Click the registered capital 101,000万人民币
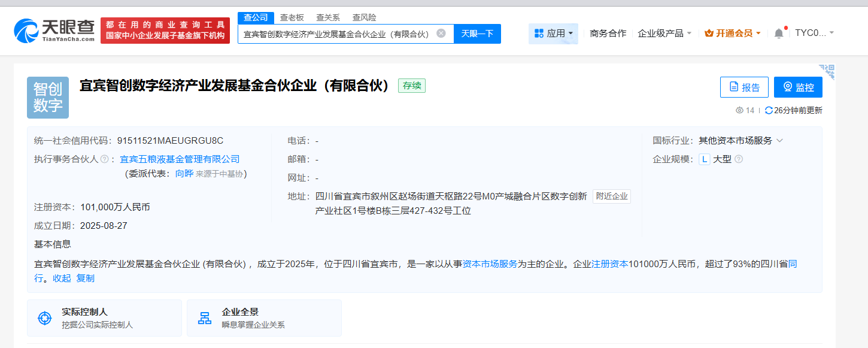Image resolution: width=868 pixels, height=348 pixels. (115, 207)
